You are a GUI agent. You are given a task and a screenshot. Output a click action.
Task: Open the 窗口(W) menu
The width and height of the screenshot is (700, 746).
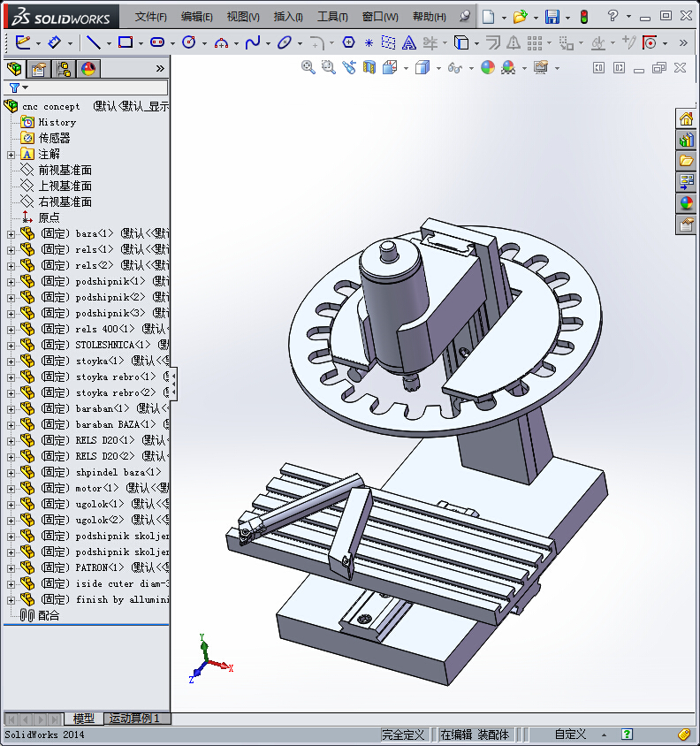point(380,17)
